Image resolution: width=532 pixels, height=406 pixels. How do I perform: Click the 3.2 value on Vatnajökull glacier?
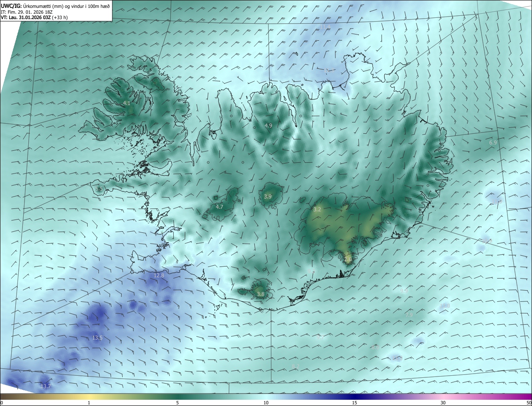[317, 210]
